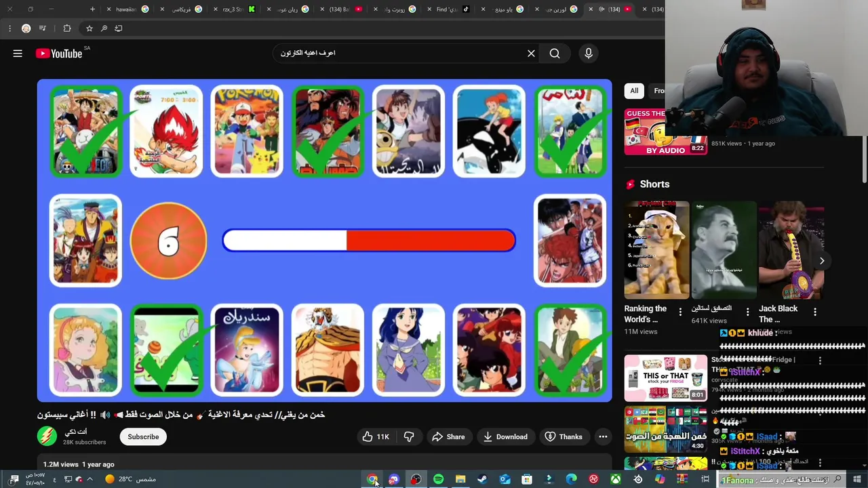
Task: Close the active (134) YouTube tab
Action: tap(591, 9)
